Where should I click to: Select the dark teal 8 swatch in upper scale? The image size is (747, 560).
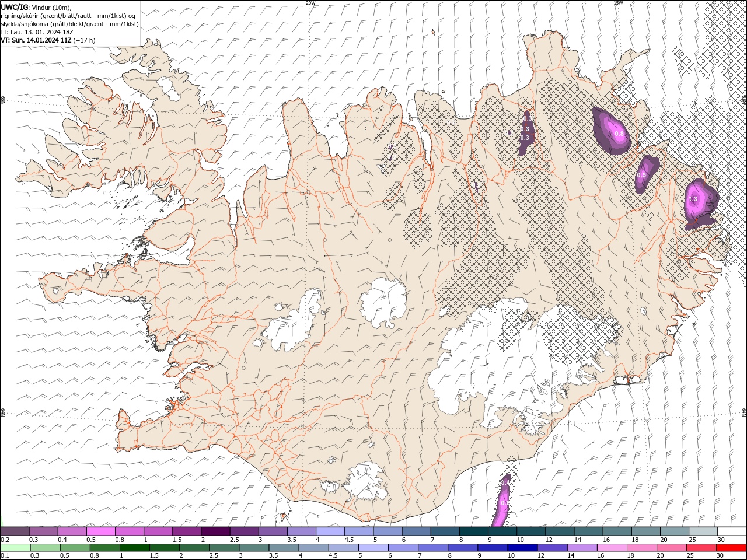(473, 531)
